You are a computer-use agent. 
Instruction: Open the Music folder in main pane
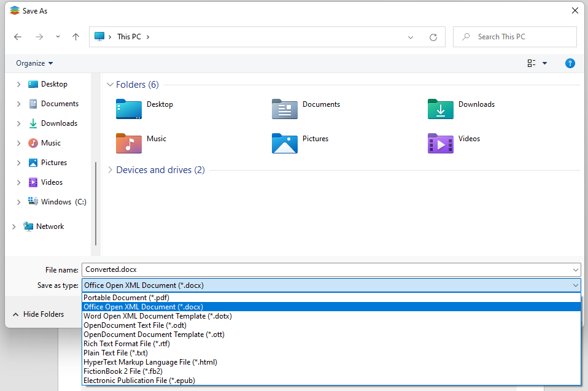pyautogui.click(x=129, y=143)
